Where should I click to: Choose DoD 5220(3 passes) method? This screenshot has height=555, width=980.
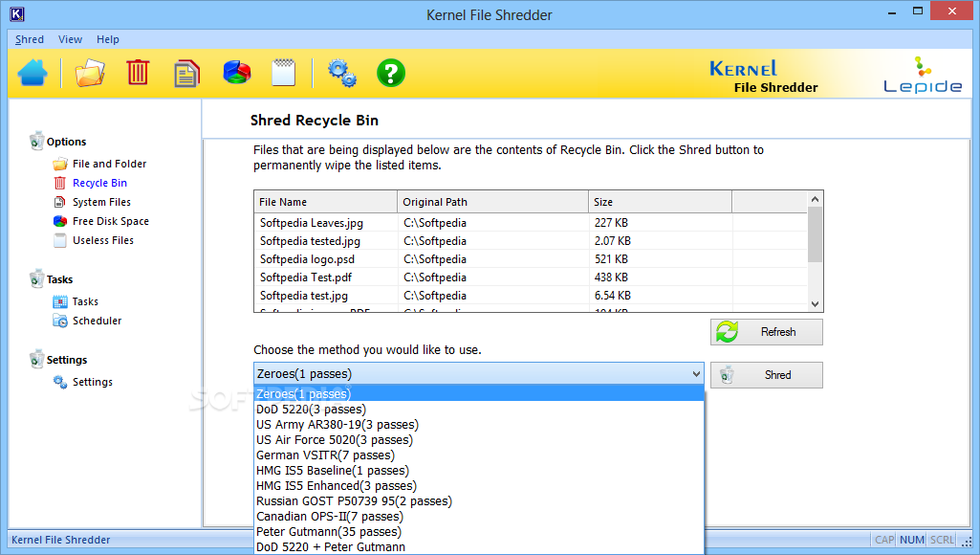[x=479, y=410]
